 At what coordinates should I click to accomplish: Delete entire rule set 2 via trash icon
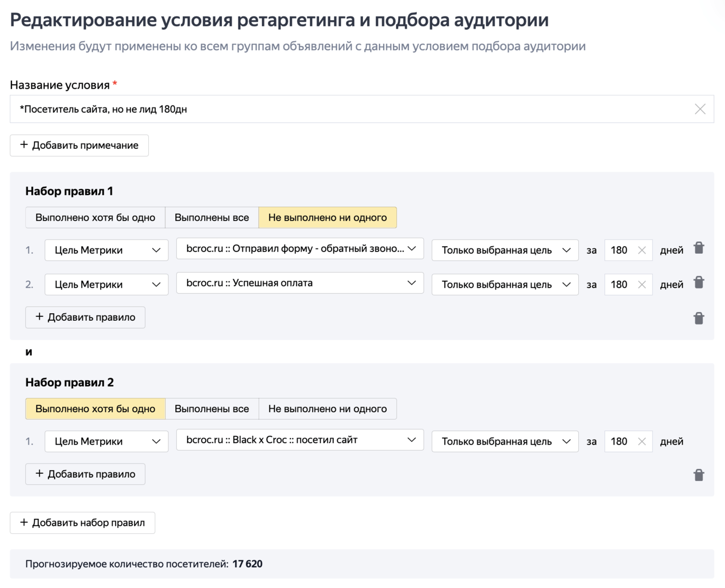[x=698, y=475]
